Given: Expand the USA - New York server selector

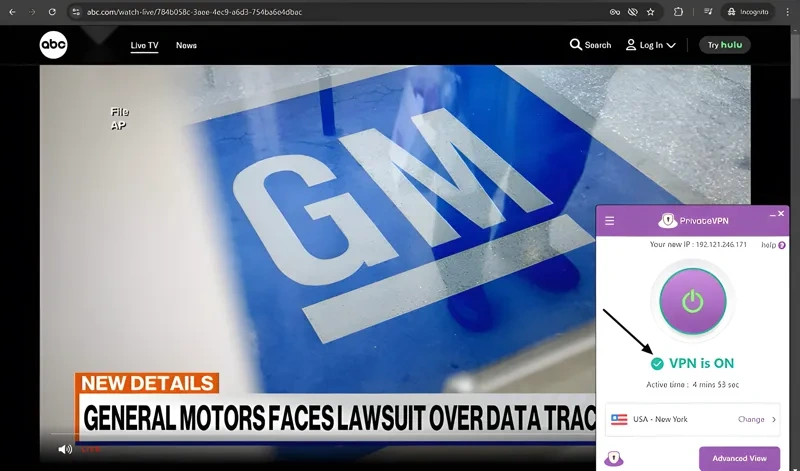Looking at the screenshot, I should coord(774,419).
